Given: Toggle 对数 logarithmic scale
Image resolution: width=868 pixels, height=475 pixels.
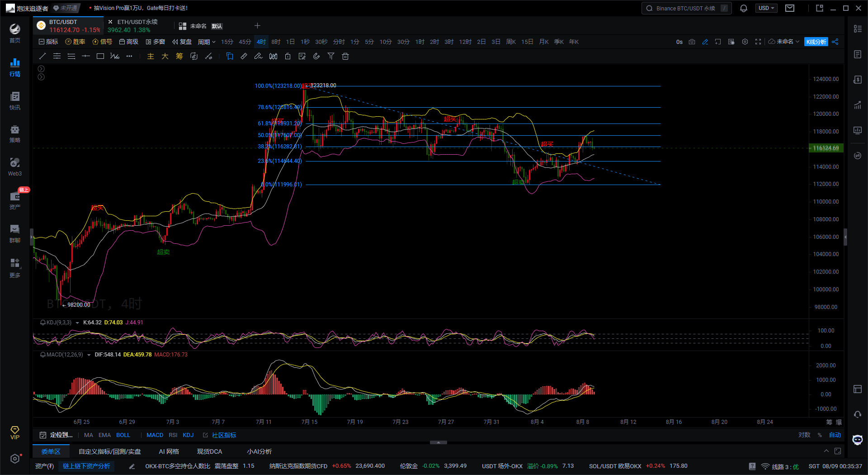Looking at the screenshot, I should tap(804, 435).
